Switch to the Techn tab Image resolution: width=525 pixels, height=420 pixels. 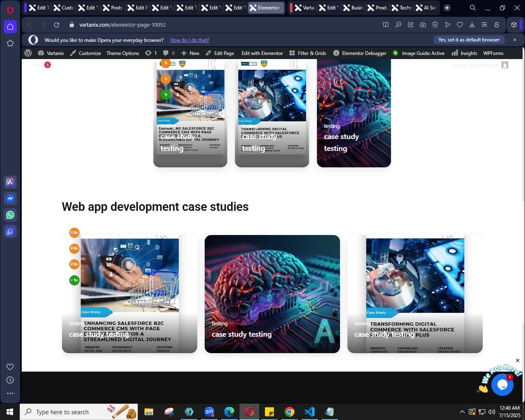[x=402, y=8]
